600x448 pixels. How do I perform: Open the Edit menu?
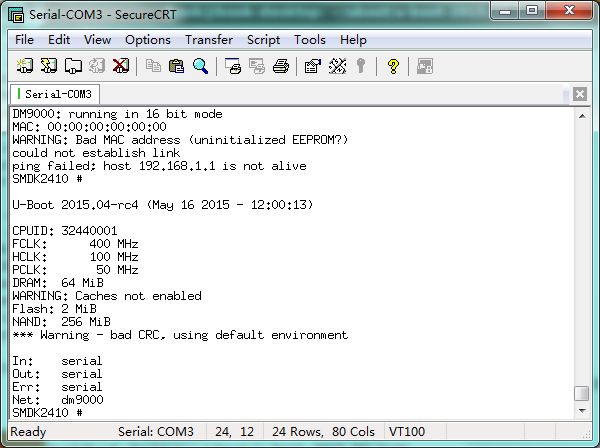point(59,40)
